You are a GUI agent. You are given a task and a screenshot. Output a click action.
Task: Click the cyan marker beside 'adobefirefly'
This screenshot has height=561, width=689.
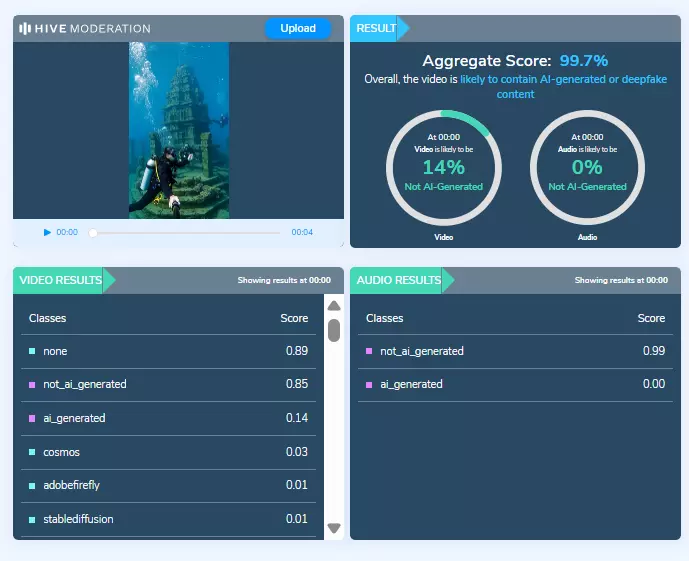pos(32,485)
